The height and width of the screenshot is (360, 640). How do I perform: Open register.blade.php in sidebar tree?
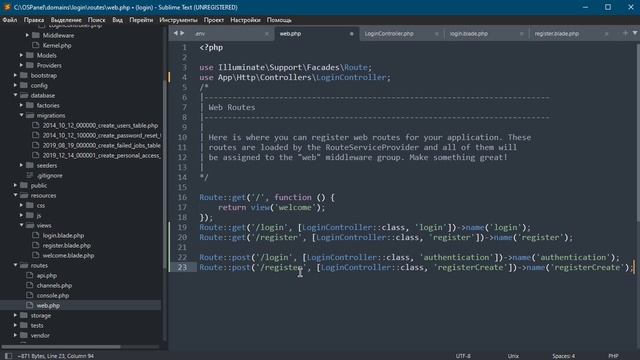[x=67, y=245]
